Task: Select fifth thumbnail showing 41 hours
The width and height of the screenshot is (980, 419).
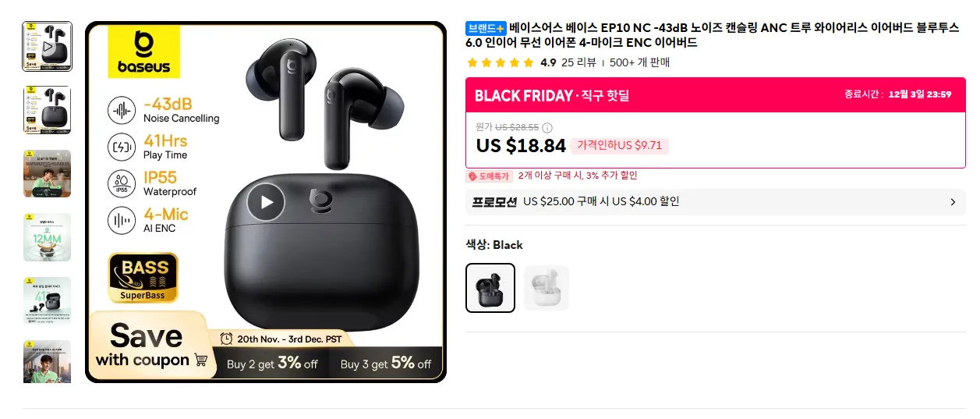Action: point(48,300)
